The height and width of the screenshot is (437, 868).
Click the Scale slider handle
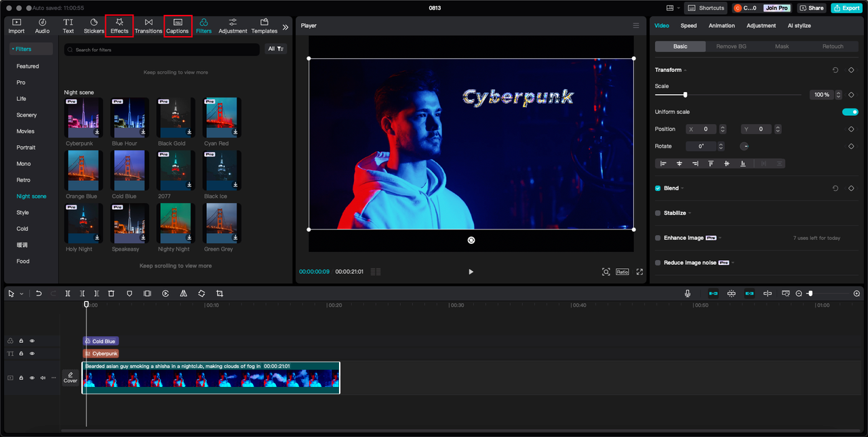click(685, 95)
